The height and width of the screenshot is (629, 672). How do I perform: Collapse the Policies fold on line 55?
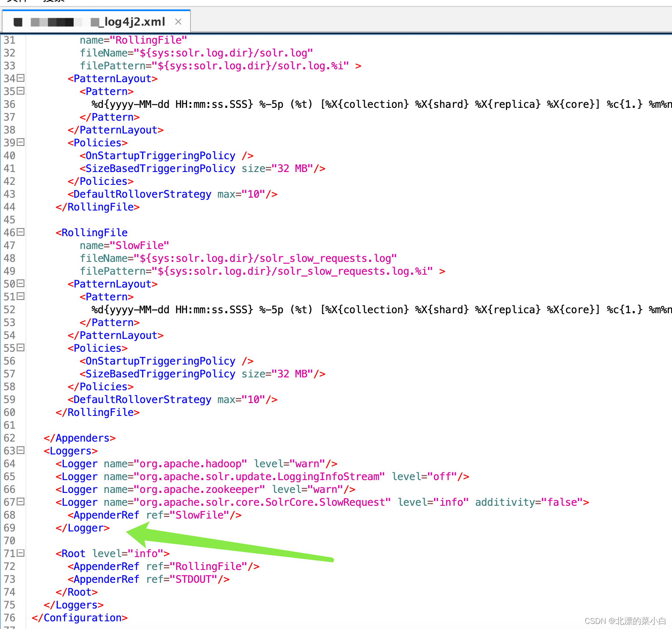[x=21, y=347]
